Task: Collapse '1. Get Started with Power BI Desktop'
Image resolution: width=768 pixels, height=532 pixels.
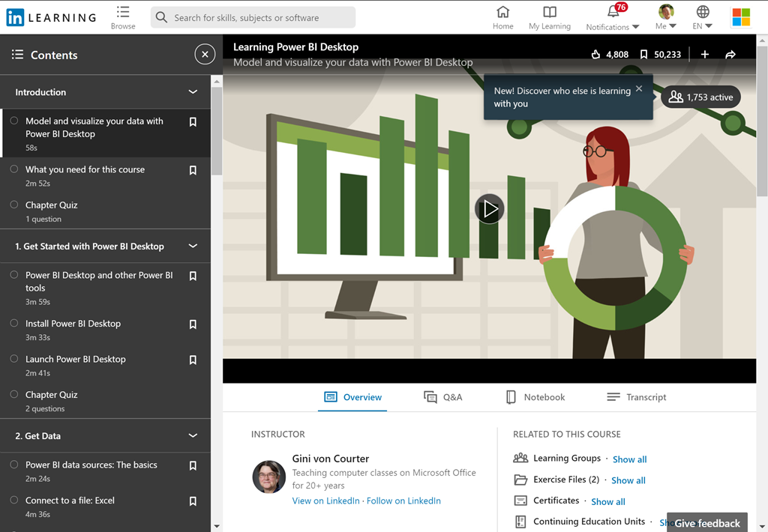Action: tap(193, 247)
